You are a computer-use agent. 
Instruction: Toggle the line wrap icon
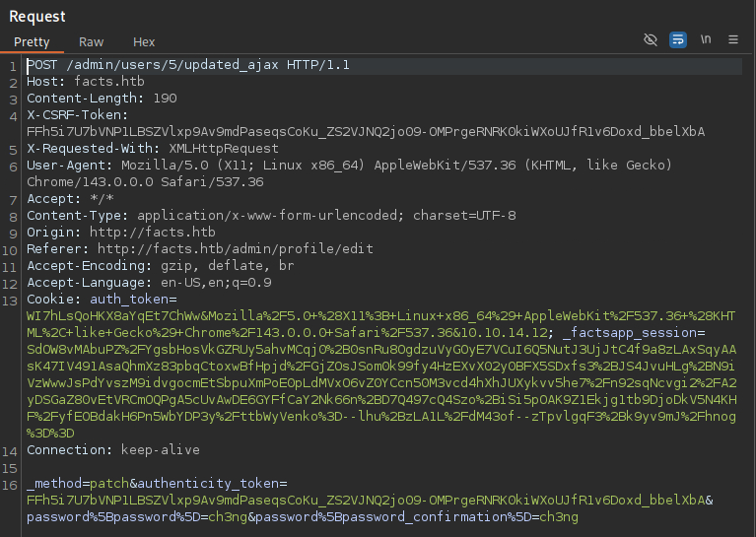point(678,39)
